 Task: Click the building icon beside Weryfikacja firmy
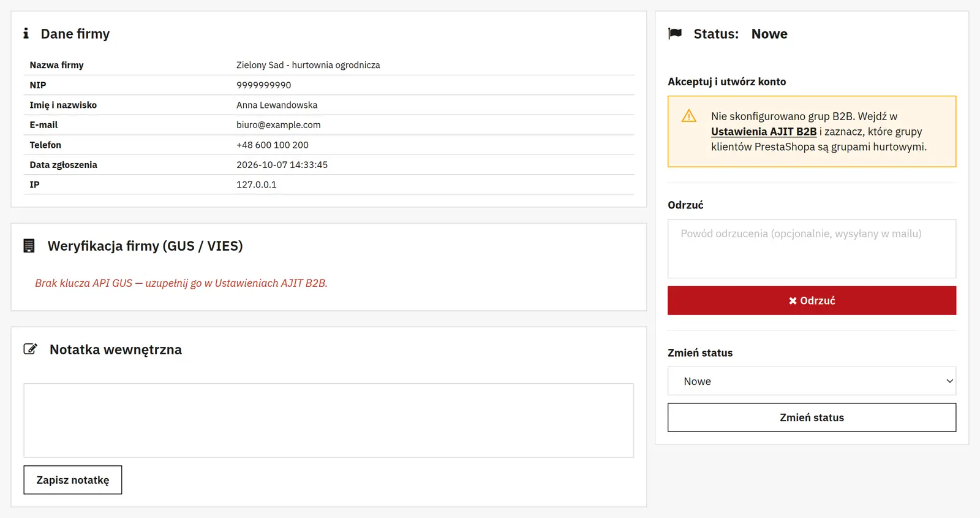point(29,246)
